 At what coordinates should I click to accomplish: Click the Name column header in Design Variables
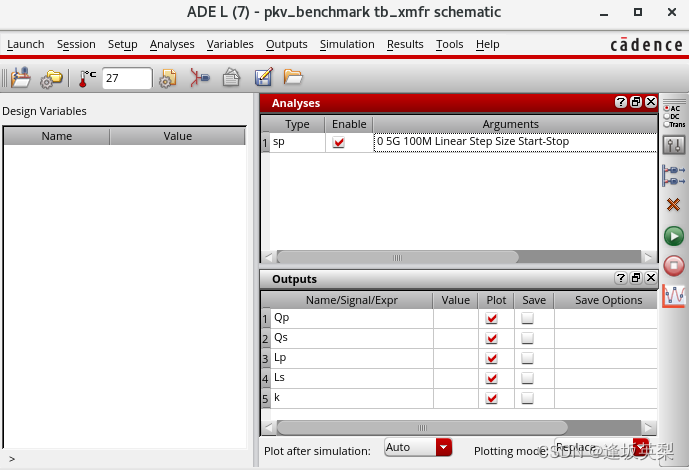[57, 136]
